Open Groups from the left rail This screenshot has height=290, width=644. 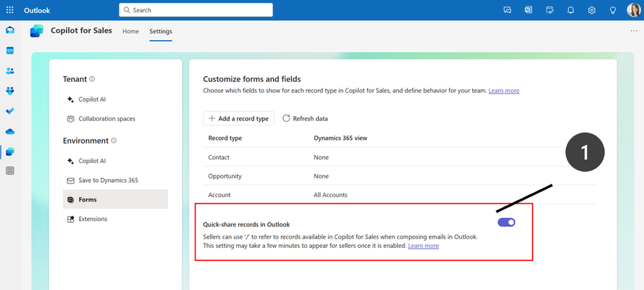coord(10,91)
